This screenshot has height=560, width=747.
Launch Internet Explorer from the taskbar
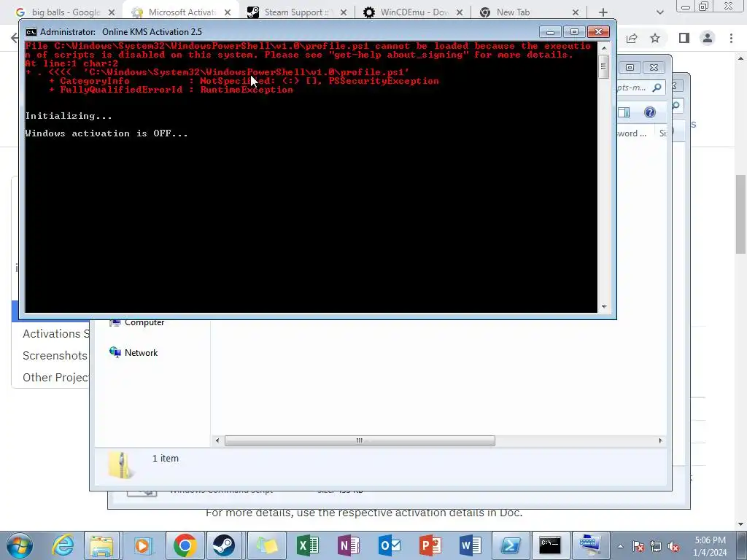tap(63, 545)
